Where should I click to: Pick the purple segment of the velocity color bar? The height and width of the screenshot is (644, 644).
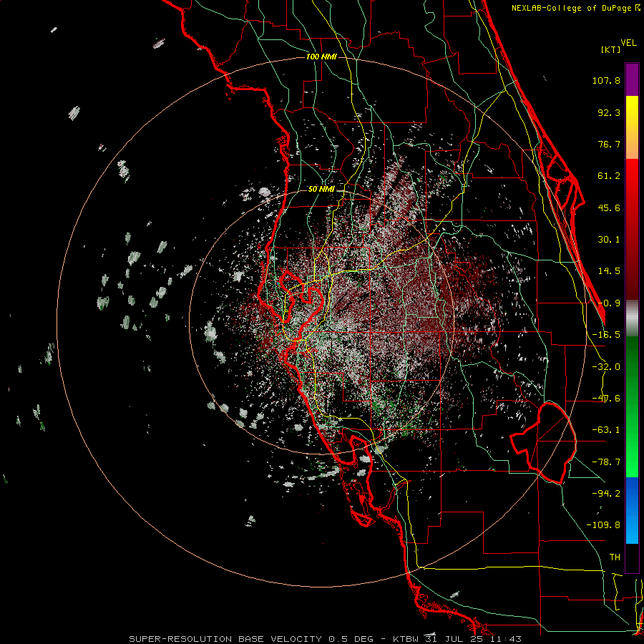632,79
